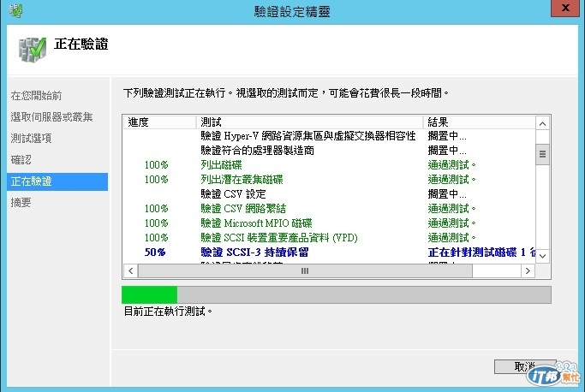Image resolution: width=585 pixels, height=392 pixels.
Task: Open the 測試選項 step
Action: tap(31, 138)
